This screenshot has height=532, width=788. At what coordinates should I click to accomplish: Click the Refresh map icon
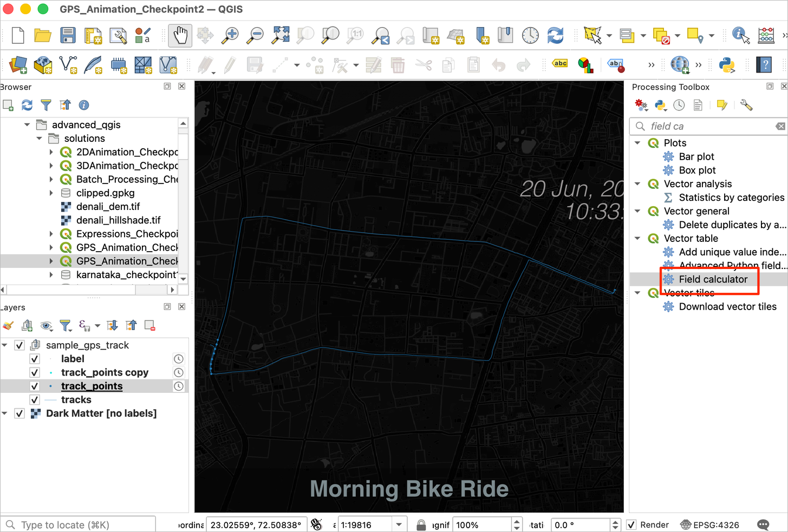[555, 36]
